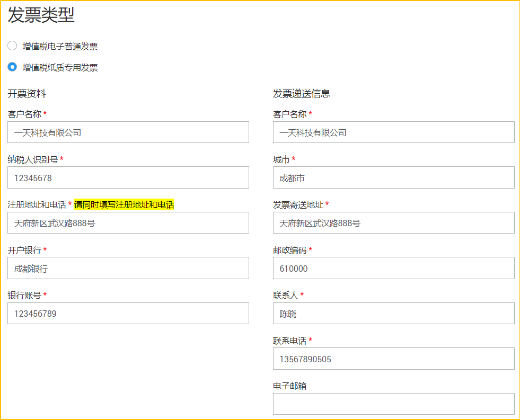520x420 pixels.
Task: Click the 增值税纸质专用发票 option label text
Action: coord(60,68)
